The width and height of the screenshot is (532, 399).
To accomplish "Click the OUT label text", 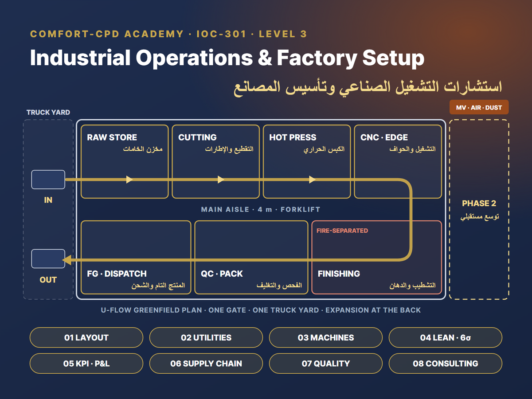I will 48,280.
